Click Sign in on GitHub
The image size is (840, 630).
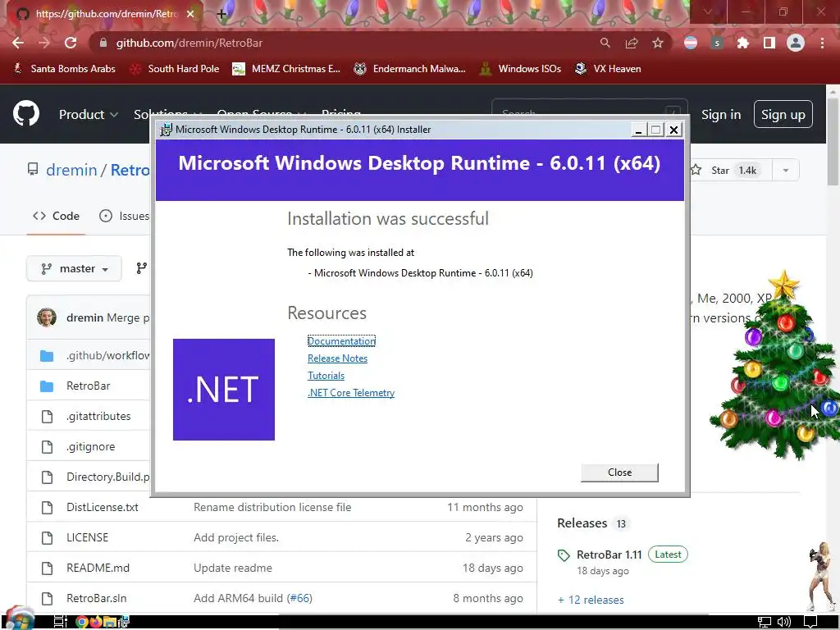tap(721, 115)
